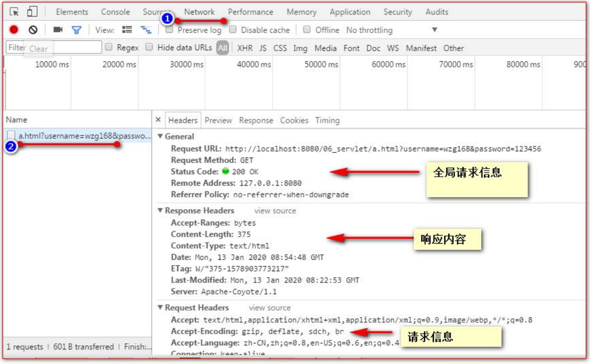Enable Regex filter checkbox
The width and height of the screenshot is (590, 364).
109,47
